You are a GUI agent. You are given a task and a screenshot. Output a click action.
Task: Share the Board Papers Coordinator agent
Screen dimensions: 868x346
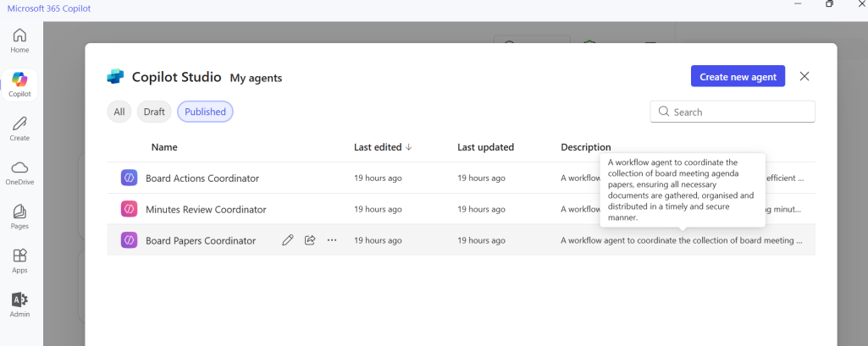pyautogui.click(x=310, y=240)
